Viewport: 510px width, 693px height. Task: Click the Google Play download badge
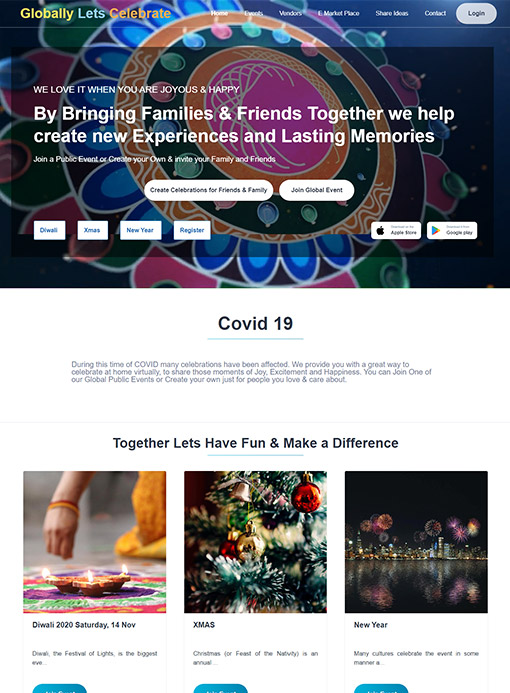pyautogui.click(x=452, y=230)
